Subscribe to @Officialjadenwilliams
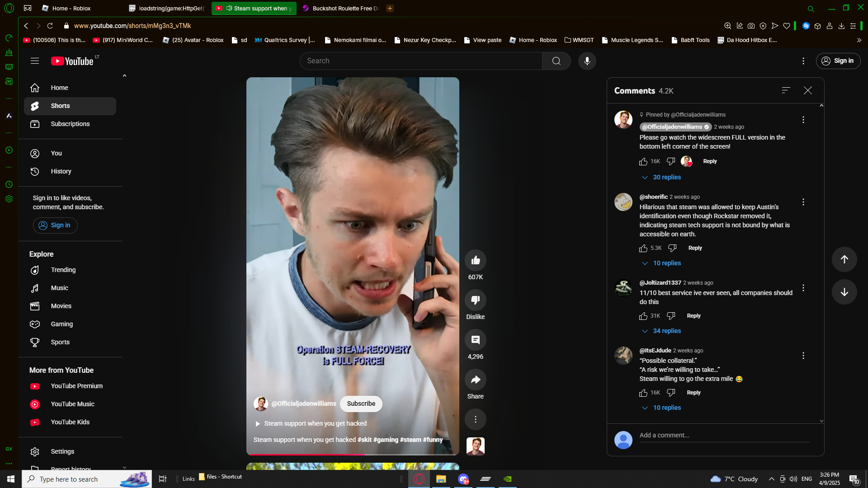The image size is (868, 488). 361,404
